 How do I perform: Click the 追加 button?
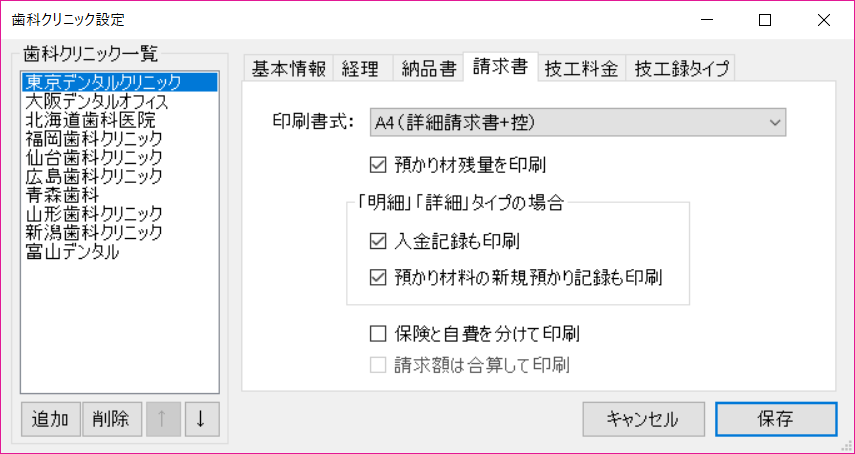coord(50,419)
